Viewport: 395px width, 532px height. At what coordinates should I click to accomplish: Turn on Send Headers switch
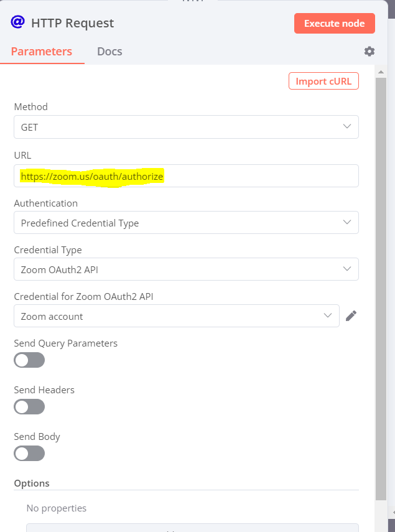click(29, 407)
